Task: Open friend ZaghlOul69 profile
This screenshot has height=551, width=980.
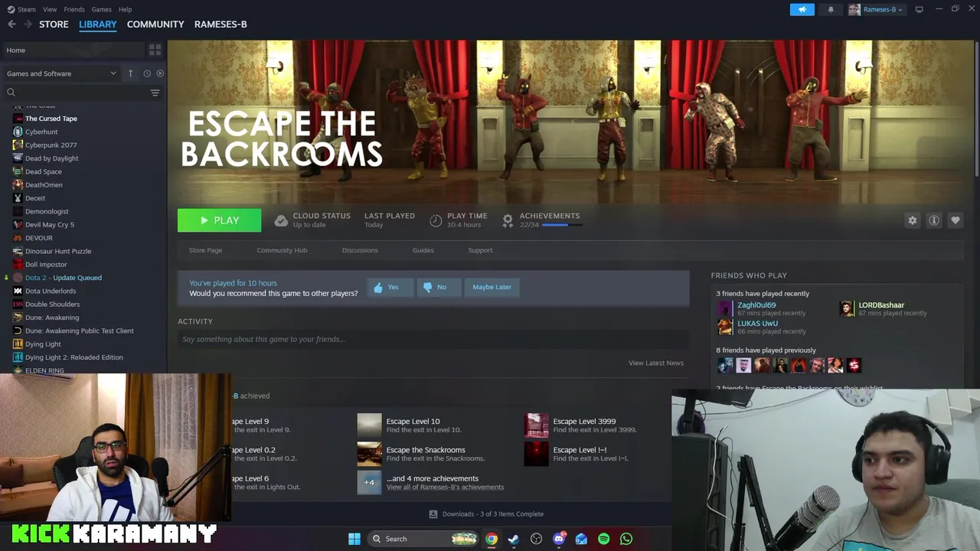Action: pyautogui.click(x=756, y=305)
